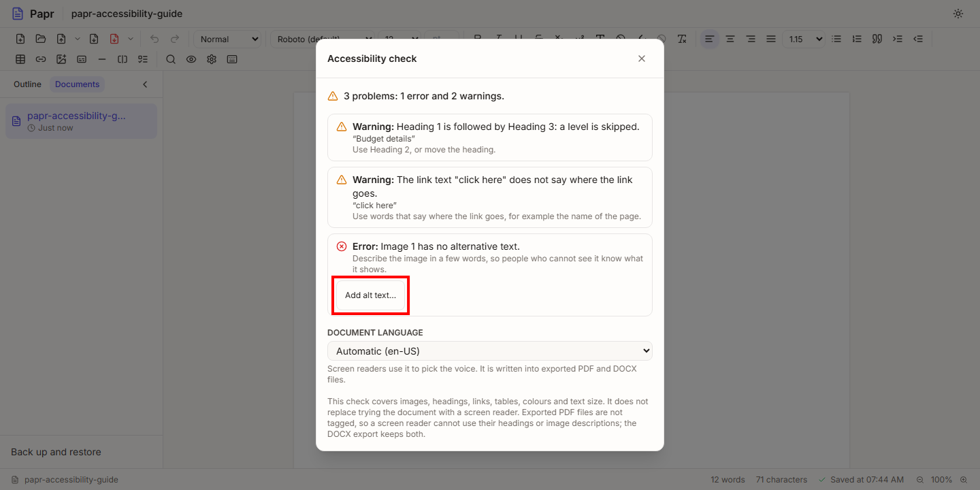Open the Roboto font family dropdown
Screen dimensions: 980x490
tap(323, 39)
